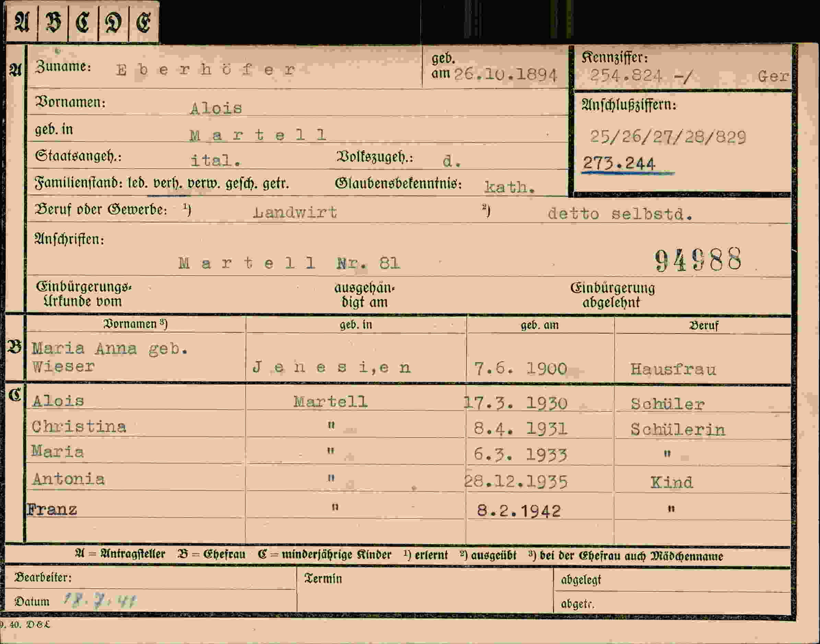This screenshot has width=820, height=644.
Task: Click birth date '26.10.1894'
Action: [505, 75]
